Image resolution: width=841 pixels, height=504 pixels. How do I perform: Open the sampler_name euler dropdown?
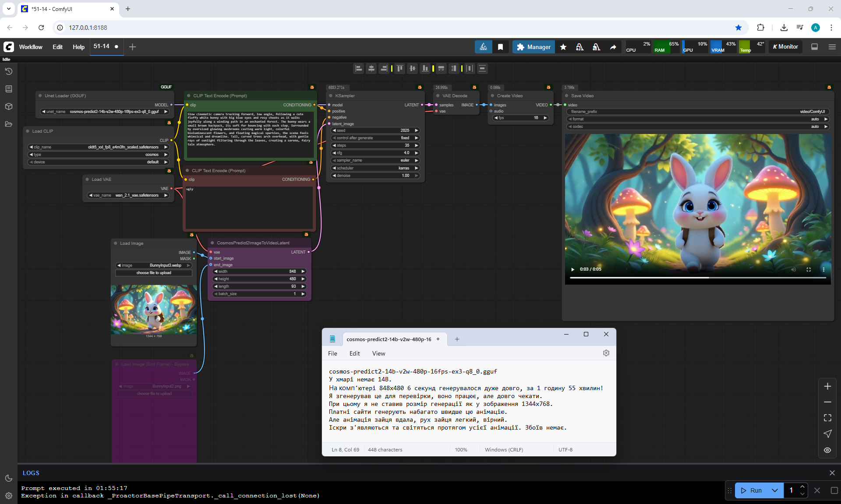pos(375,160)
